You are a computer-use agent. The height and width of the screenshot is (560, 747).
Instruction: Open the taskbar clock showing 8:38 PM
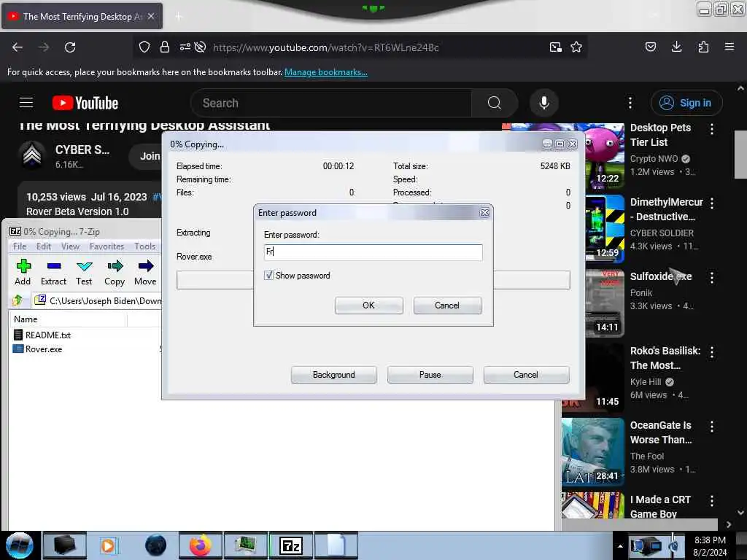(710, 546)
